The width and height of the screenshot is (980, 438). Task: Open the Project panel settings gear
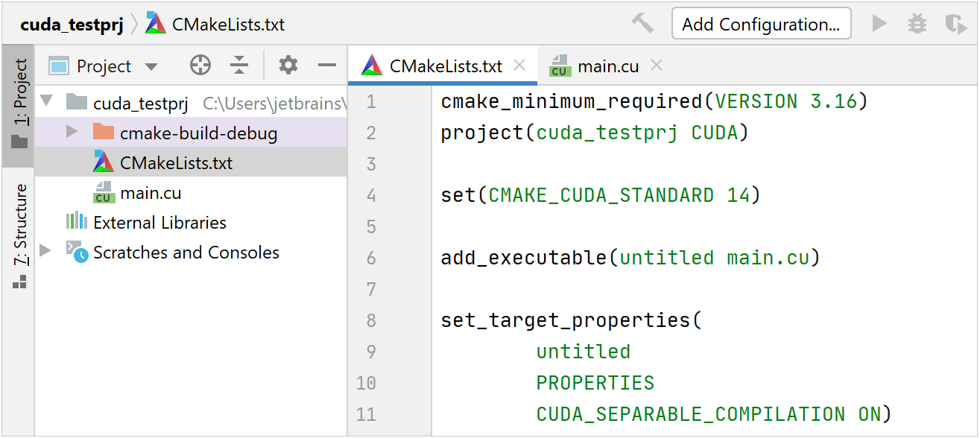click(x=288, y=66)
